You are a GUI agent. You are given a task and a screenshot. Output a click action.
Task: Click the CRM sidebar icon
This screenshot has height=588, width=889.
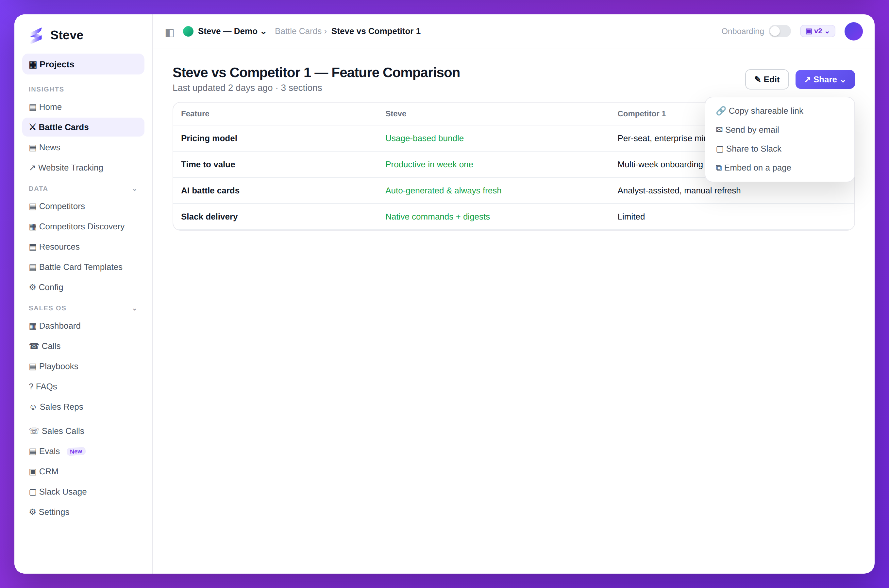click(33, 472)
